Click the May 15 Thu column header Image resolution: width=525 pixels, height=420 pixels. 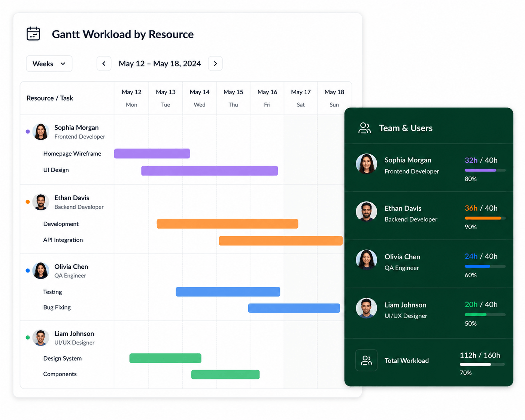pyautogui.click(x=233, y=98)
